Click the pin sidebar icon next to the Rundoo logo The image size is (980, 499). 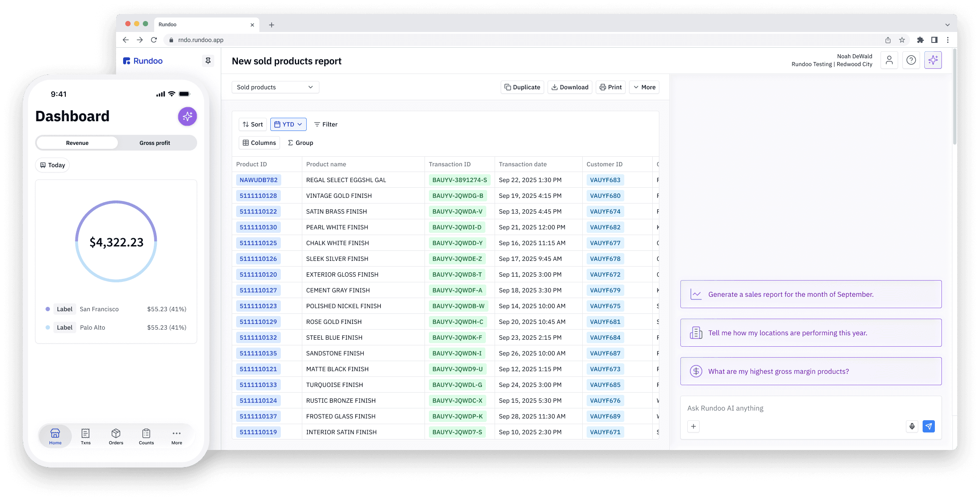pos(208,61)
